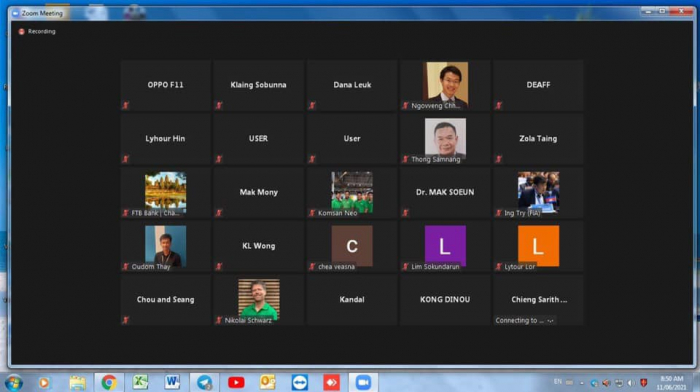Select the Ngovveng participant video tile
700x392 pixels.
click(x=445, y=85)
